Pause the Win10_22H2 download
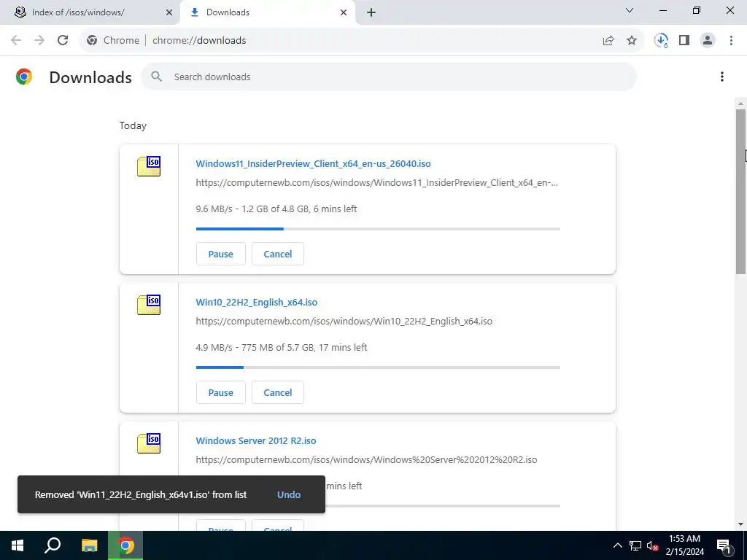Viewport: 747px width, 560px height. (220, 392)
